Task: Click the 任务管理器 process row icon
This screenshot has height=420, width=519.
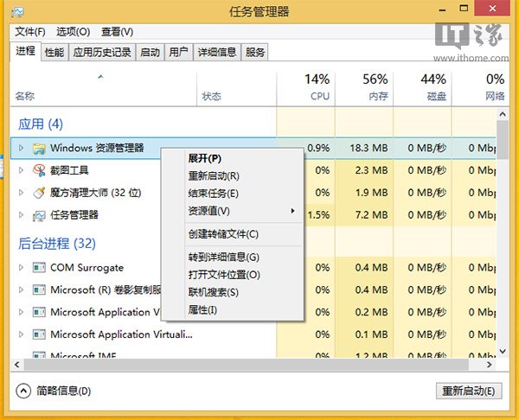Action: pyautogui.click(x=39, y=216)
